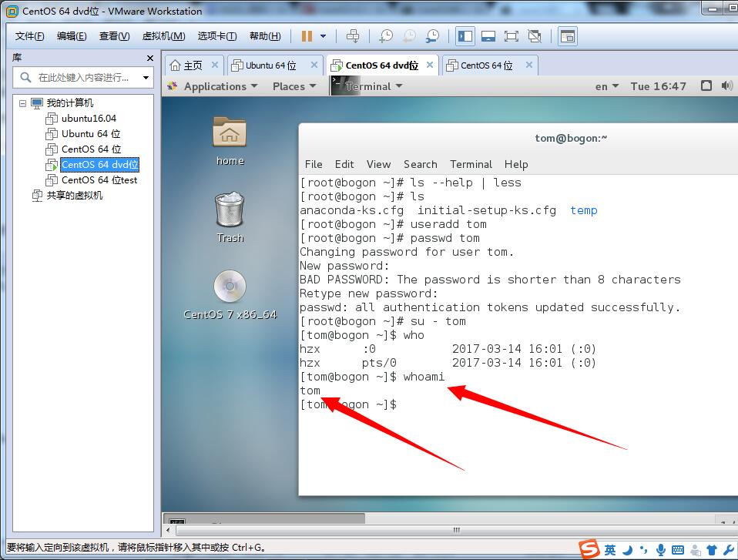Open the 编辑(E) menu

tap(72, 36)
